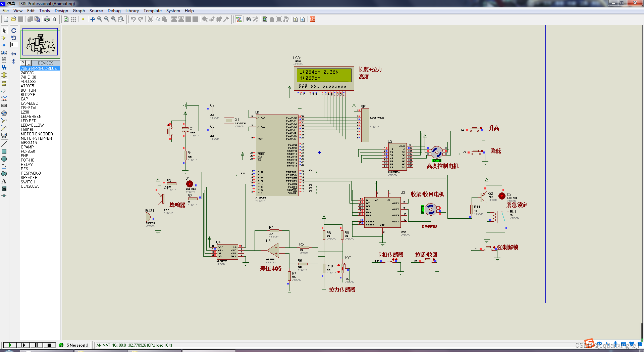Generate the bill of materials report

pyautogui.click(x=296, y=19)
